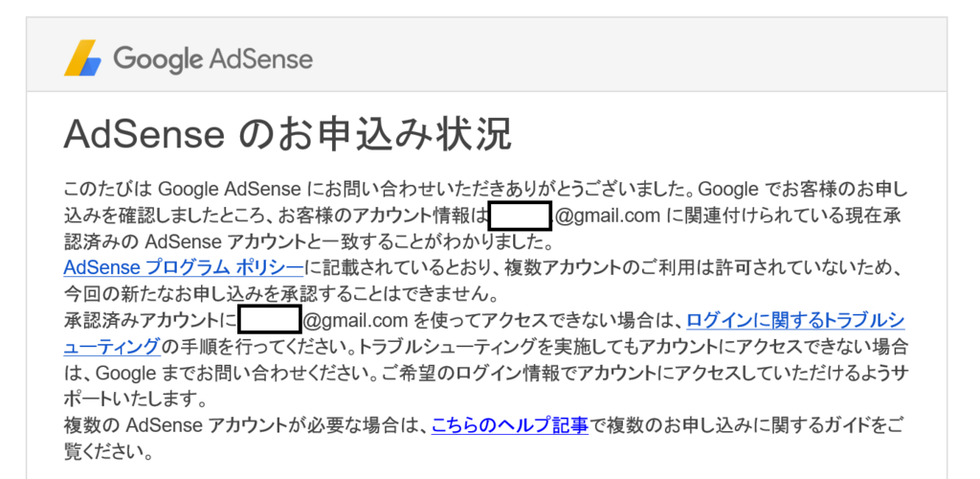Click the ューティング link continuation on next line
Image resolution: width=980 pixels, height=479 pixels.
coord(112,346)
